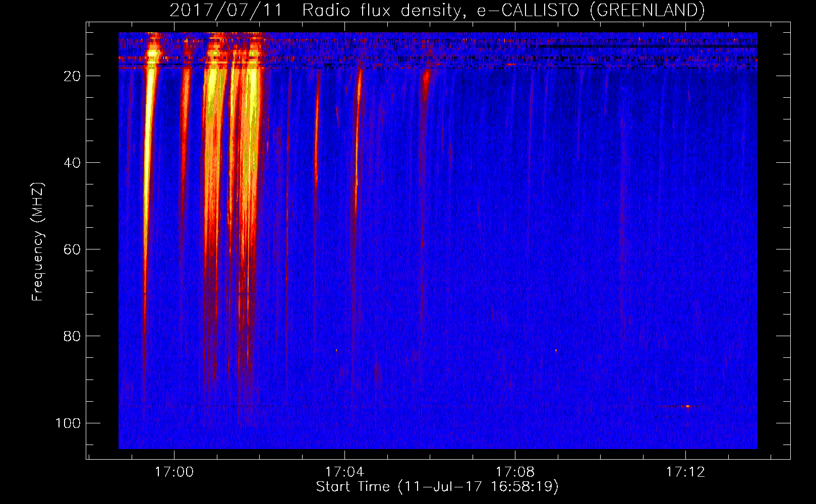Viewport: 816px width, 504px height.
Task: Click the 'Start Time (11-Jul-17 16:58:19)' label
Action: tap(437, 487)
